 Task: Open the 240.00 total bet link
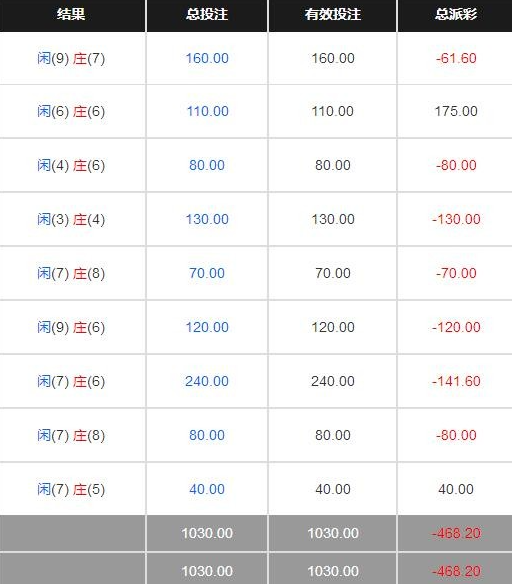tap(207, 381)
